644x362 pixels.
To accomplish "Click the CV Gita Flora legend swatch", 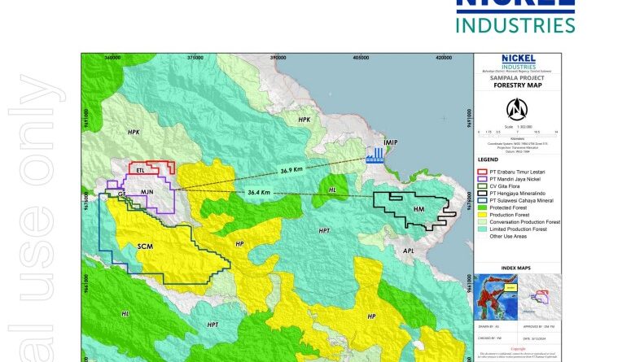I will click(482, 186).
